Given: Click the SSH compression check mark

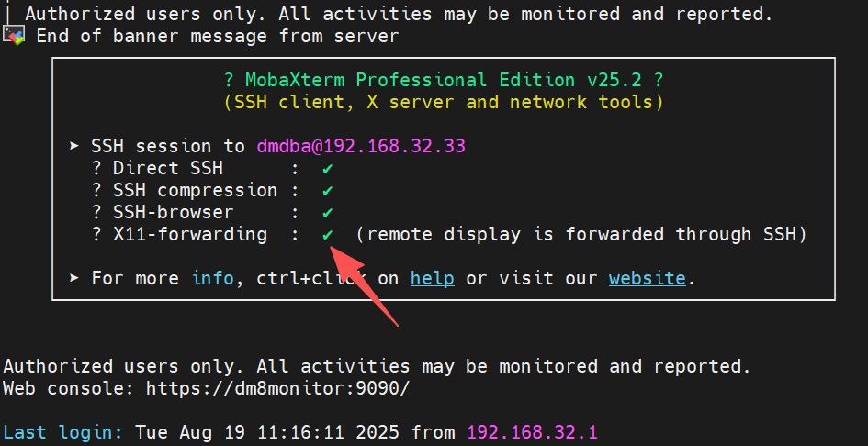Looking at the screenshot, I should tap(328, 190).
